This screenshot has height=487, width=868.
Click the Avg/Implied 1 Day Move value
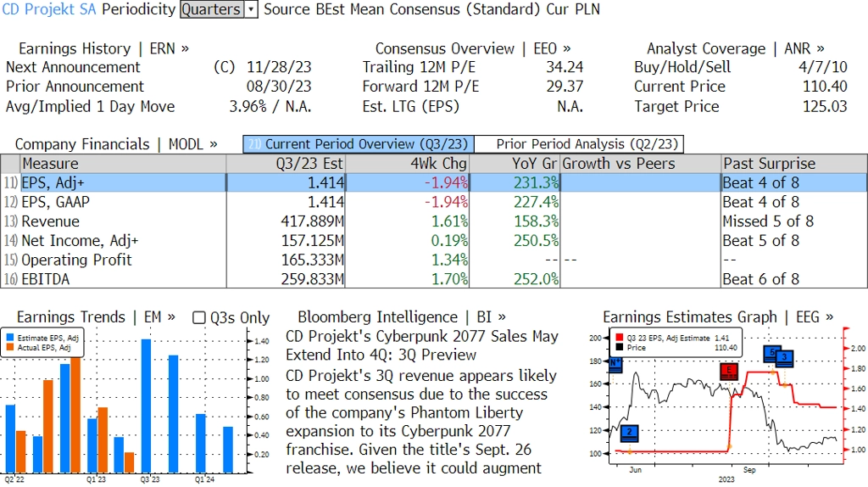(270, 107)
